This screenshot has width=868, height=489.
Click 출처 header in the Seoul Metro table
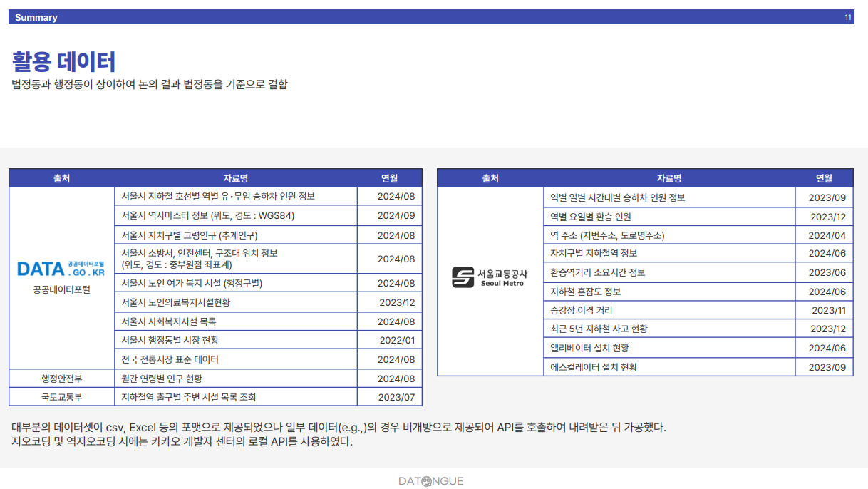[490, 178]
